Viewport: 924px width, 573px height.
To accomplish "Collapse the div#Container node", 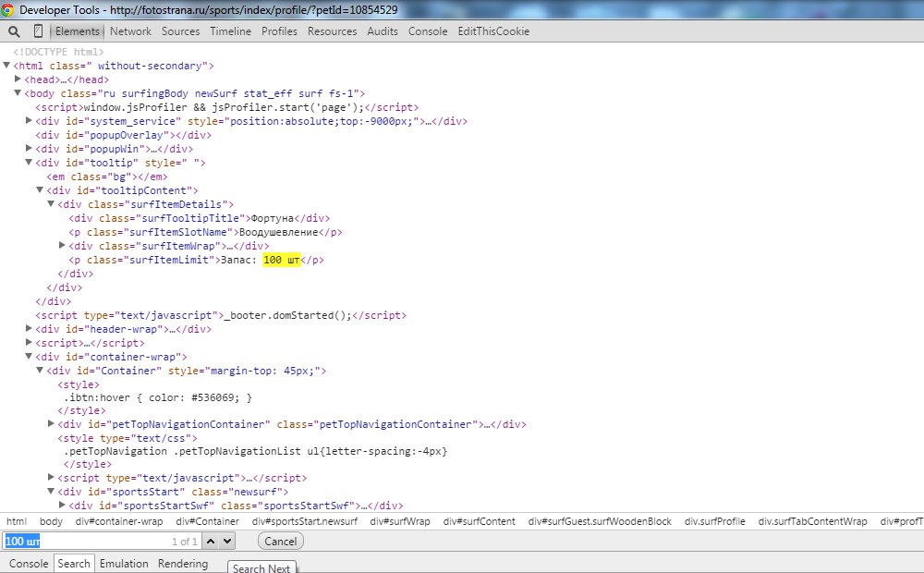I will tap(40, 371).
